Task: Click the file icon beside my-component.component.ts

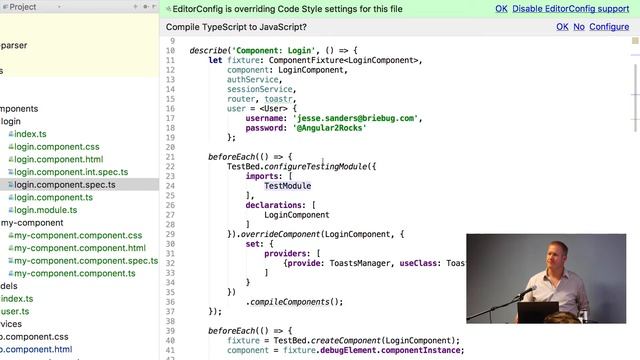Action: [11, 273]
